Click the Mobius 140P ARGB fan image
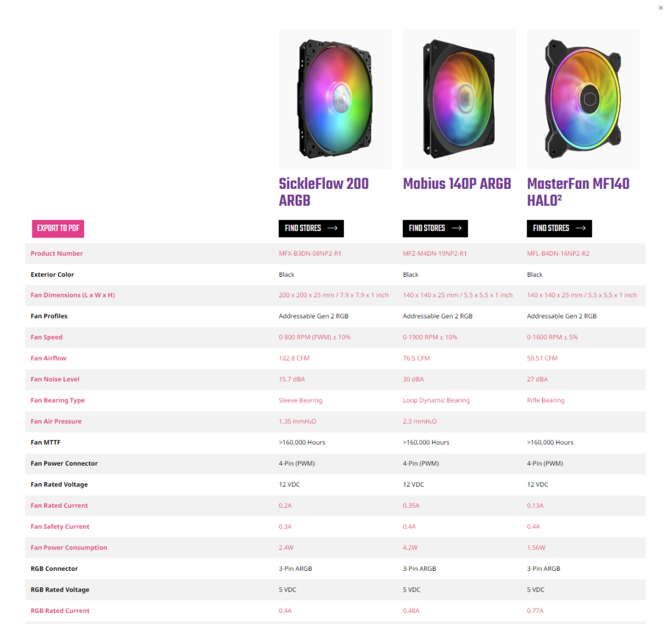 click(x=459, y=99)
